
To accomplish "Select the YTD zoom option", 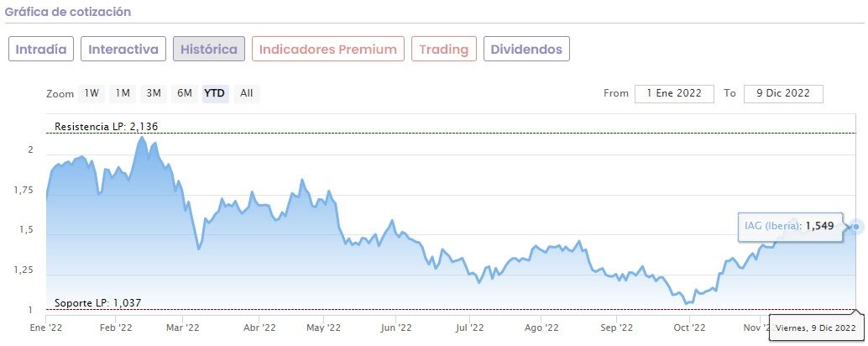I will click(215, 93).
